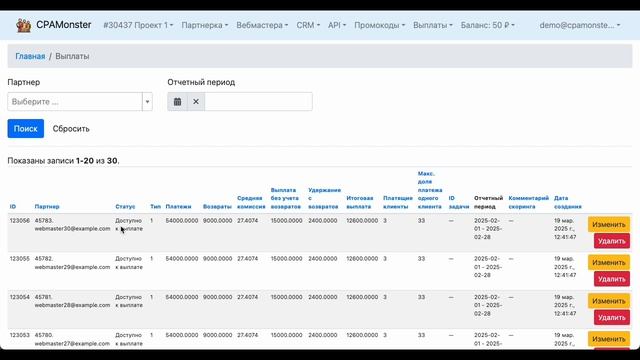
Task: Click Выплаты breadcrumb text
Action: tap(72, 56)
